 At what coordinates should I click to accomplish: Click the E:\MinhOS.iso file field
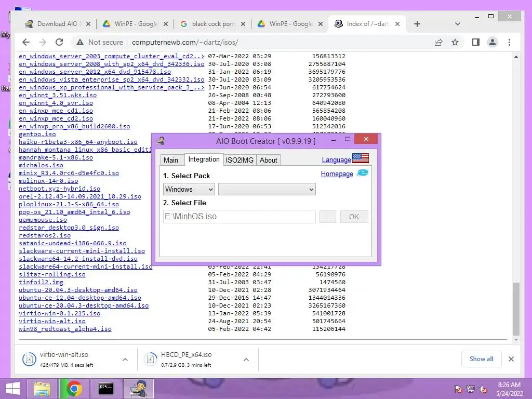[x=240, y=217]
